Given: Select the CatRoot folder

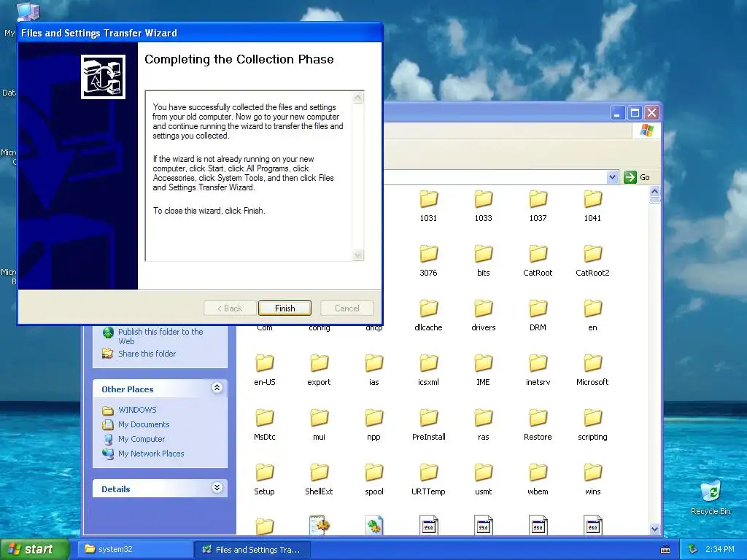Looking at the screenshot, I should click(x=538, y=254).
